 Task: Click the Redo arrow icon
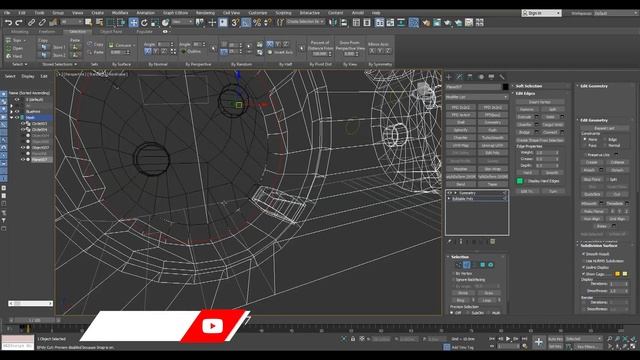[x=18, y=22]
